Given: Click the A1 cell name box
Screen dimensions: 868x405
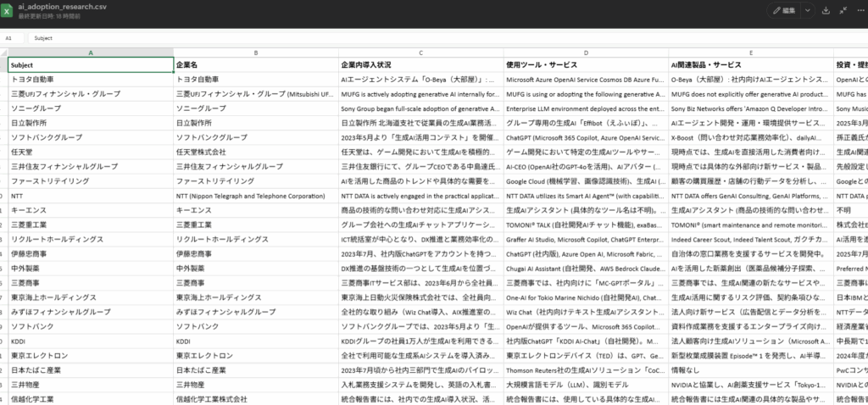Looking at the screenshot, I should 12,38.
